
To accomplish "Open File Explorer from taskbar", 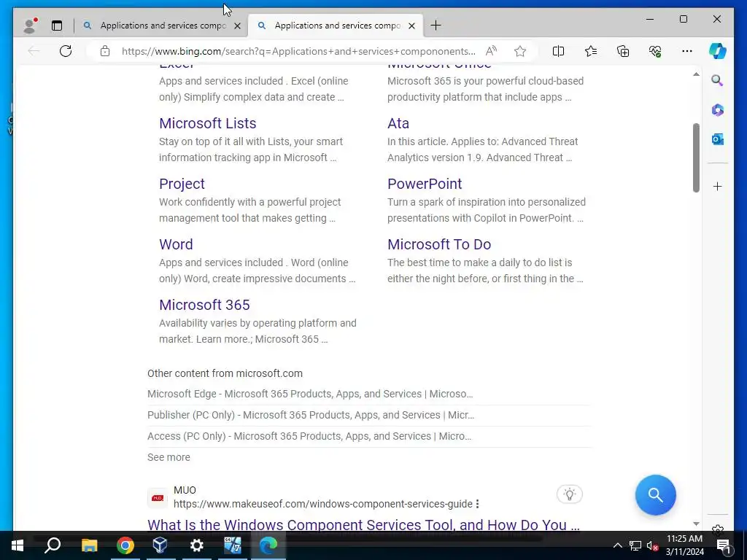I will pos(89,545).
